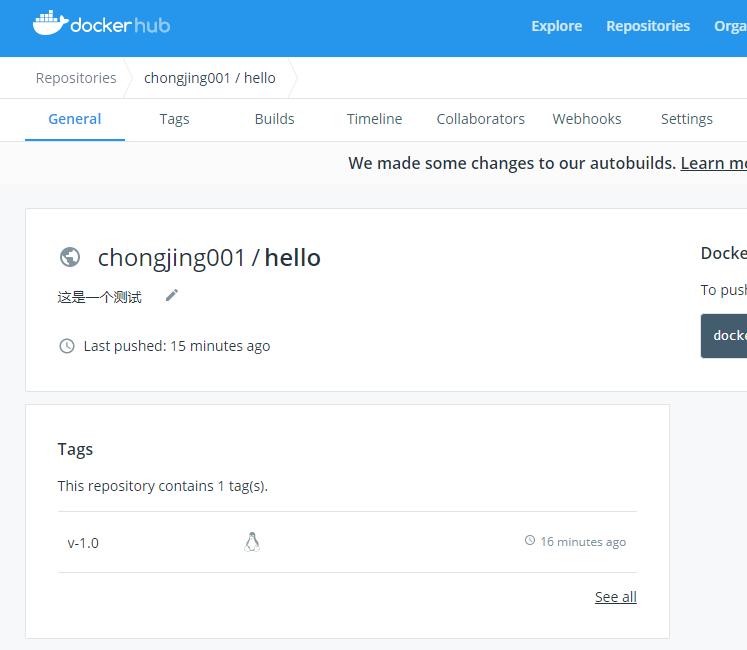The image size is (747, 650).
Task: Open the Timeline tab
Action: pyautogui.click(x=374, y=119)
